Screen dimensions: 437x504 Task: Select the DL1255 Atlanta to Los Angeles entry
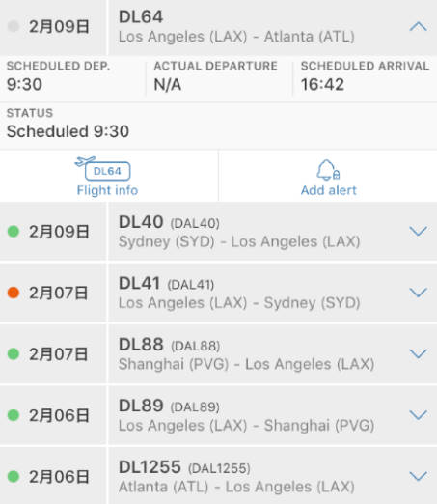pyautogui.click(x=218, y=476)
